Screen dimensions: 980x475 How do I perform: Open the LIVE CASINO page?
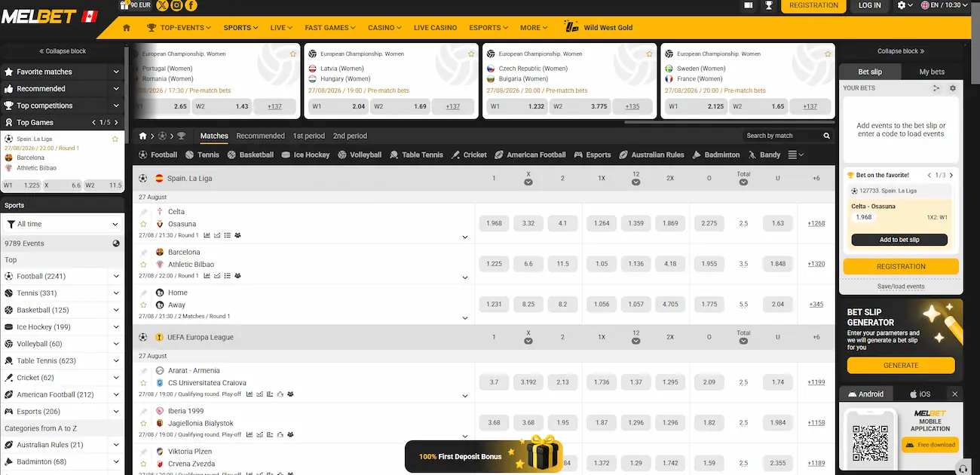point(435,28)
